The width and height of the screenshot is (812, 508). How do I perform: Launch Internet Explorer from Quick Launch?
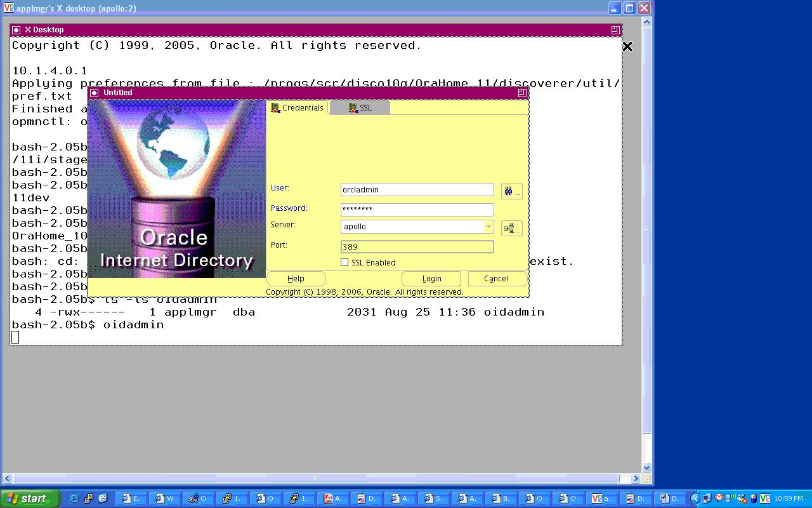74,498
